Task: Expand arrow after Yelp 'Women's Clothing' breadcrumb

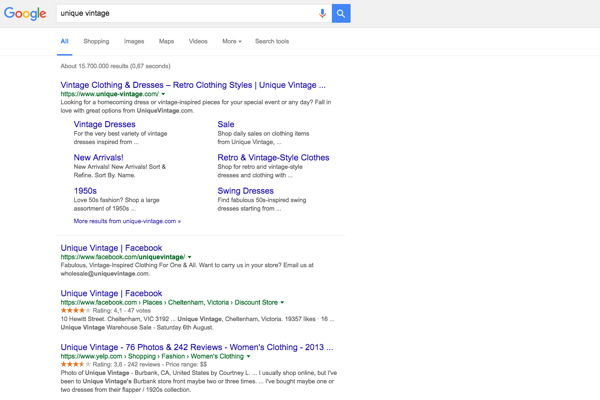Action: coord(248,357)
